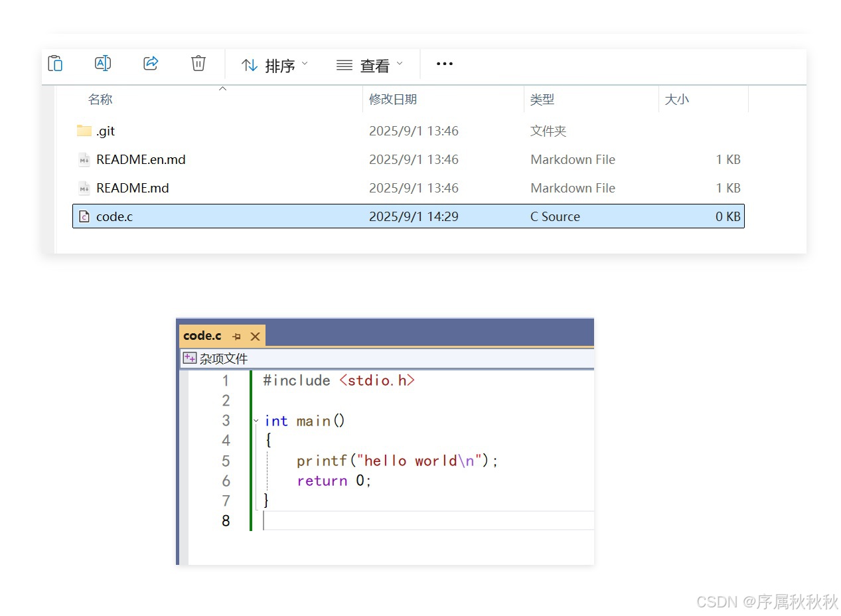
Task: Sort by the 大小 column header
Action: tap(677, 99)
